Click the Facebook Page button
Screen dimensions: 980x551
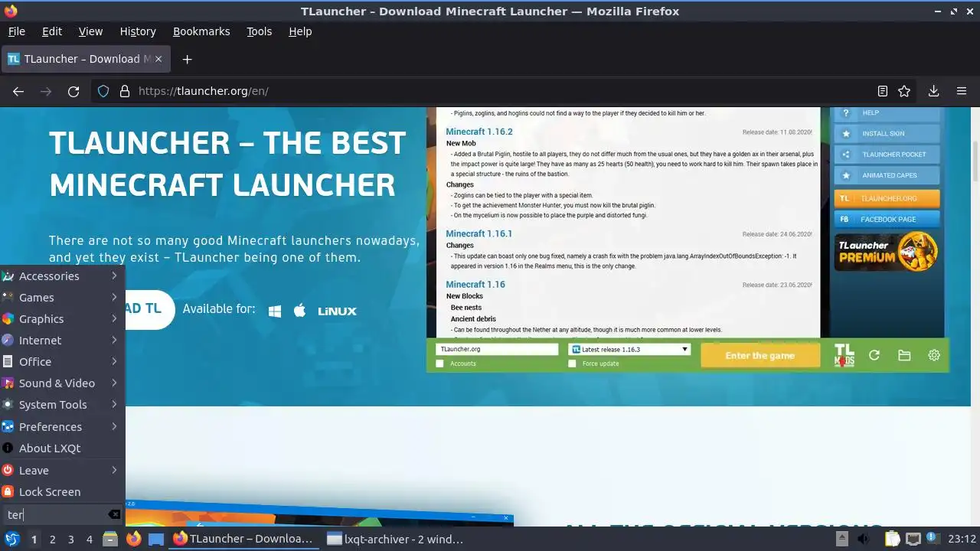point(887,219)
